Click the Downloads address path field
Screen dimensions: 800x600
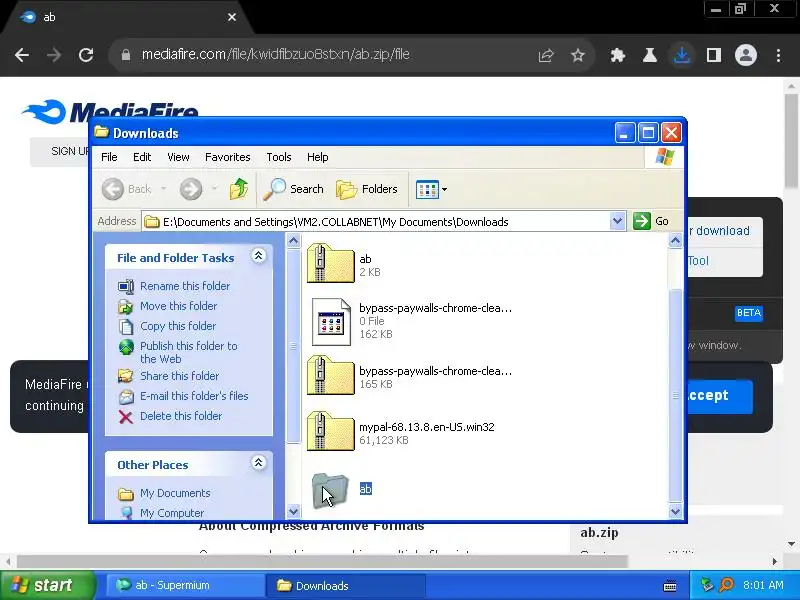pos(376,222)
